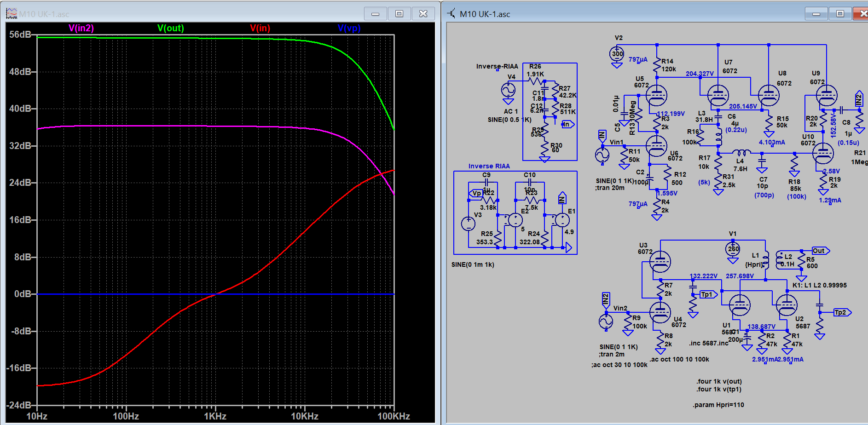The height and width of the screenshot is (425, 868).
Task: Select the U7 6072 tube symbol
Action: [x=718, y=96]
